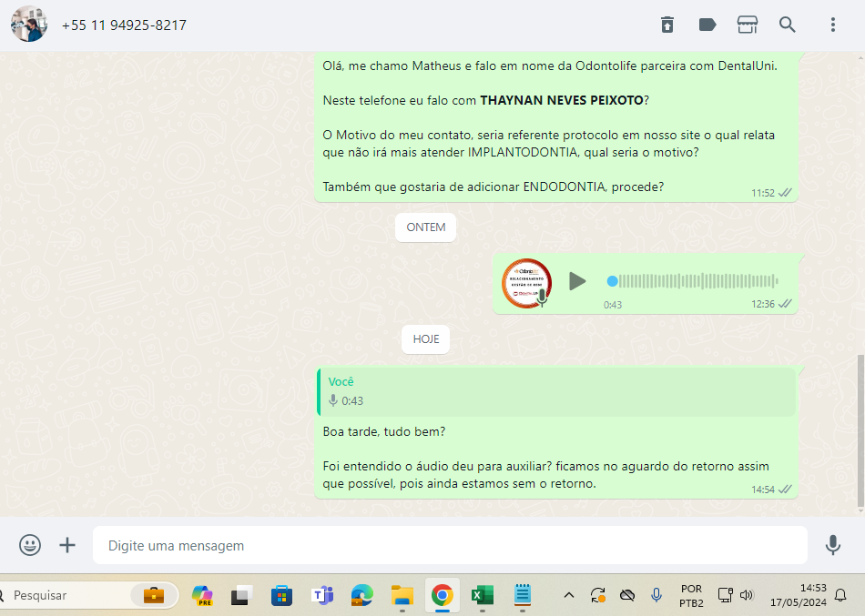The width and height of the screenshot is (865, 616).
Task: Open Microsoft Edge from the taskbar
Action: point(361,596)
